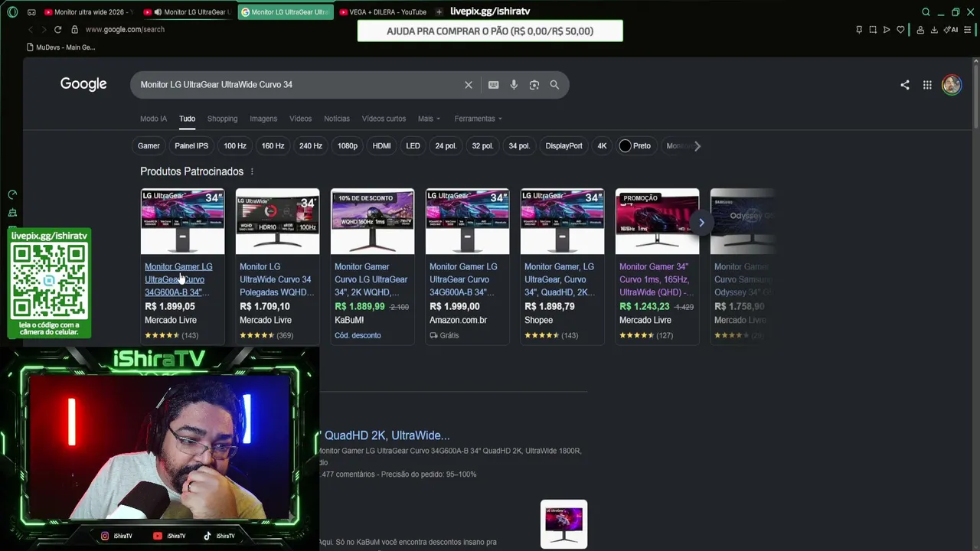Viewport: 980px width, 551px height.
Task: Search by image with Google Lens icon
Action: [x=534, y=85]
